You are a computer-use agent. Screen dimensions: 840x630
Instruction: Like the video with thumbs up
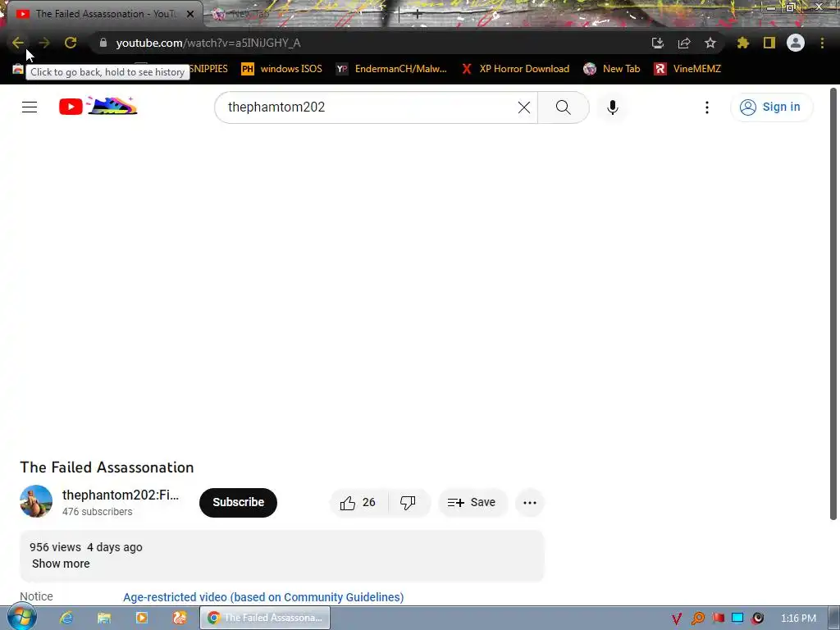tap(358, 503)
